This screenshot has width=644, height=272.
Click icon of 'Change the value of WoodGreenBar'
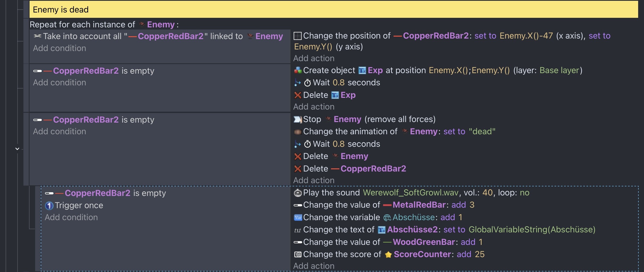click(x=298, y=242)
